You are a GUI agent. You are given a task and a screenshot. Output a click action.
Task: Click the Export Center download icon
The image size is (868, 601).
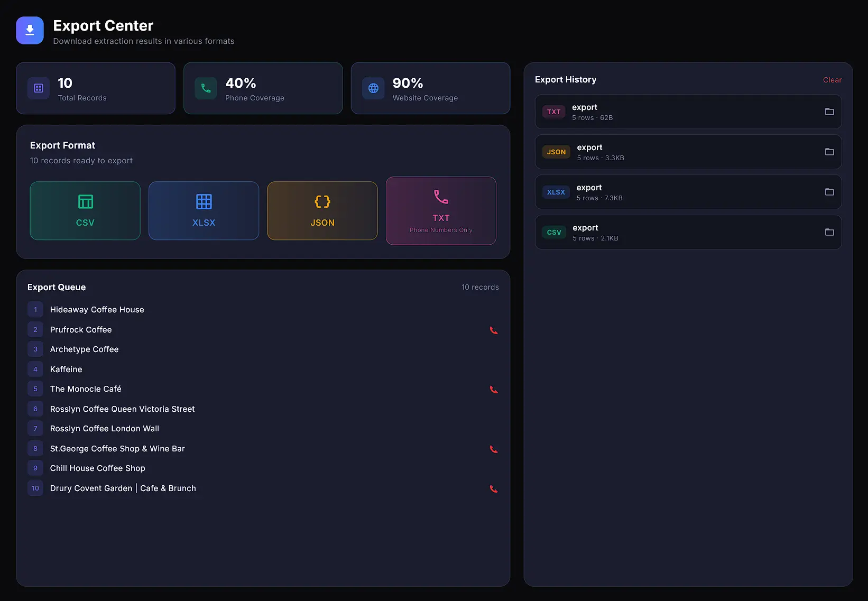pos(30,30)
